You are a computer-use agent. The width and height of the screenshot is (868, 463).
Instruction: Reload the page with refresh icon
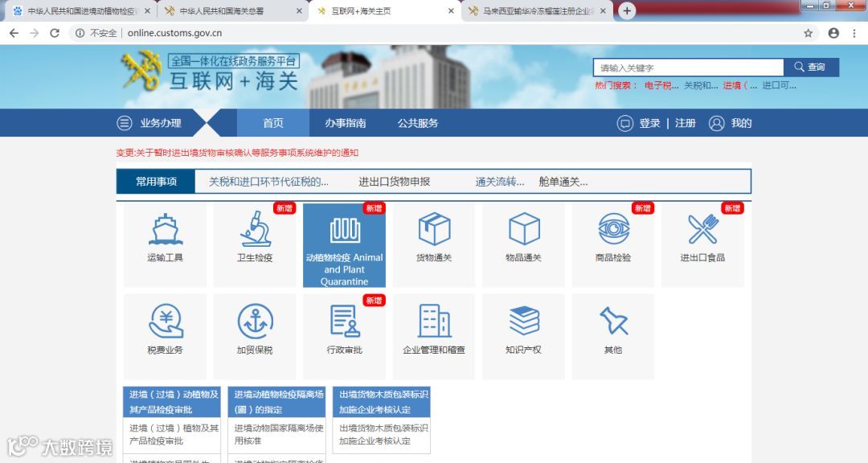click(55, 33)
